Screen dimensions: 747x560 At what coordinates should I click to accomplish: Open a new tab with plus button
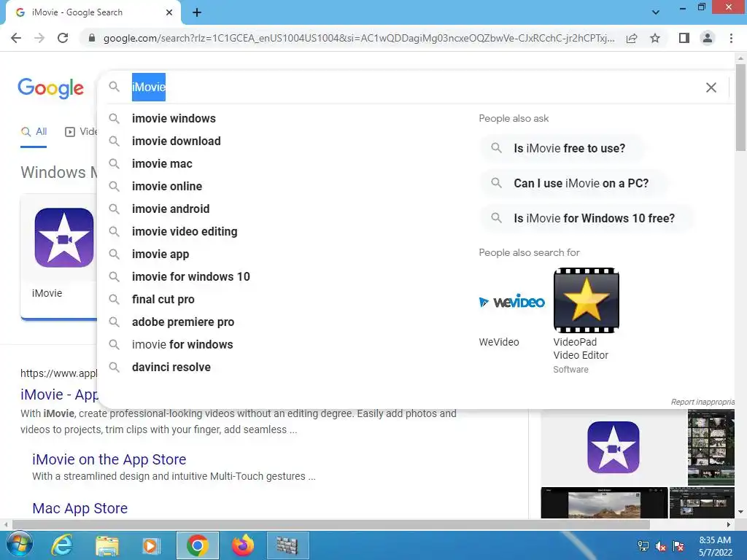[x=197, y=12]
